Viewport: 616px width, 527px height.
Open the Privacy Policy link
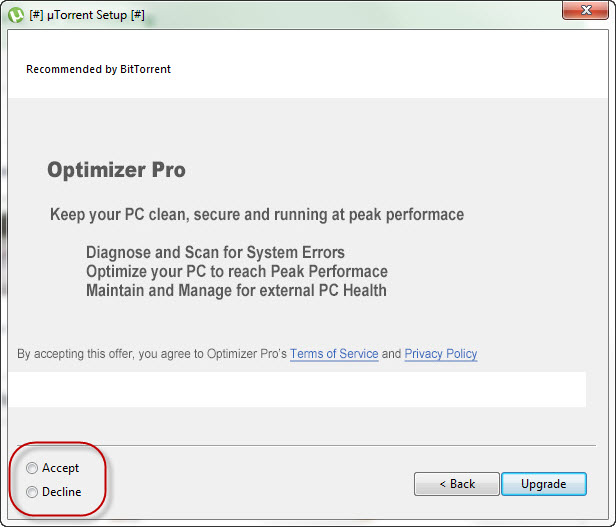[441, 354]
